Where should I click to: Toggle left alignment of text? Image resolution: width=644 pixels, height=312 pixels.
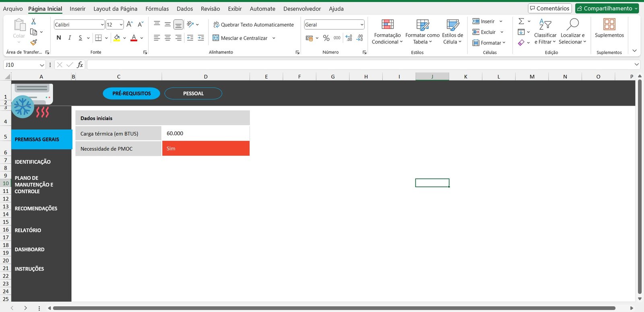[157, 38]
